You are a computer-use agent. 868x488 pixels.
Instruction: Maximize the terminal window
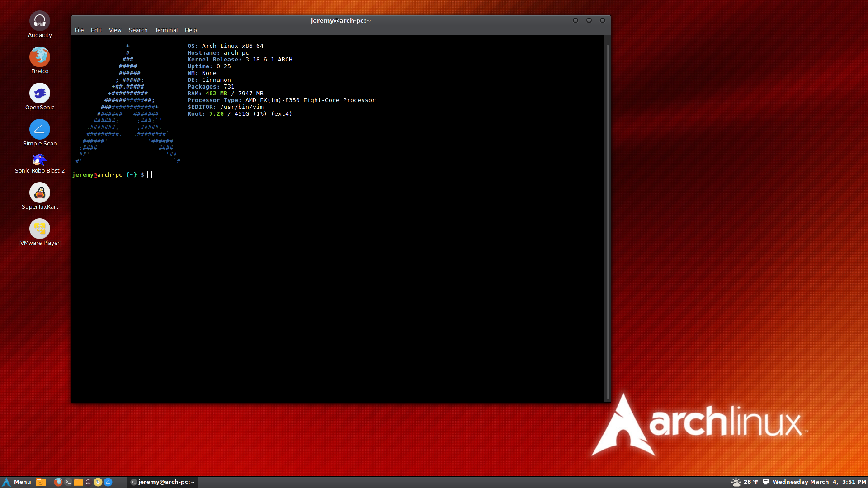589,20
